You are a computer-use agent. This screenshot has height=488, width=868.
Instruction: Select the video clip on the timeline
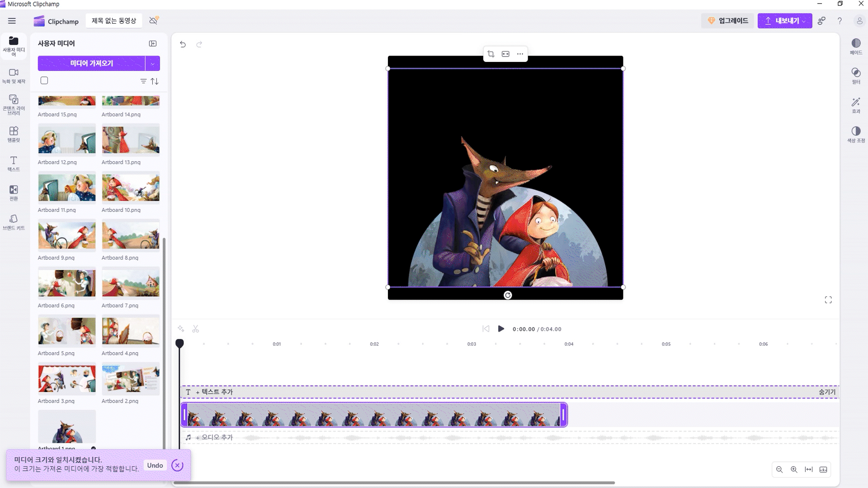[x=374, y=415]
